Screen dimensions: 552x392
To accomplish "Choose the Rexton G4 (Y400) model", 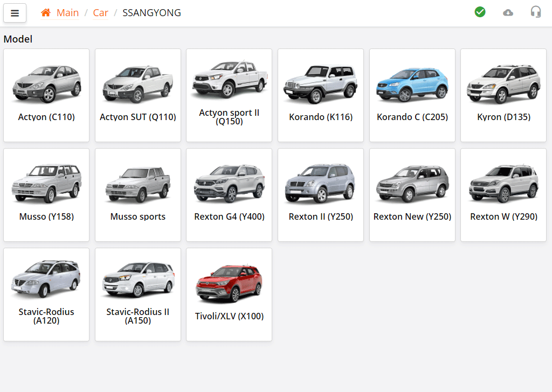I will (x=229, y=195).
